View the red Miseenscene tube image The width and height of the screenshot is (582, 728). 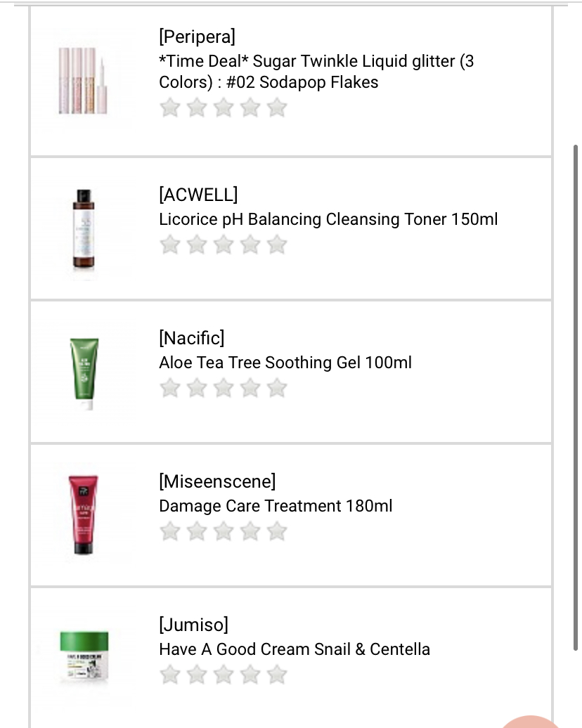tap(84, 514)
